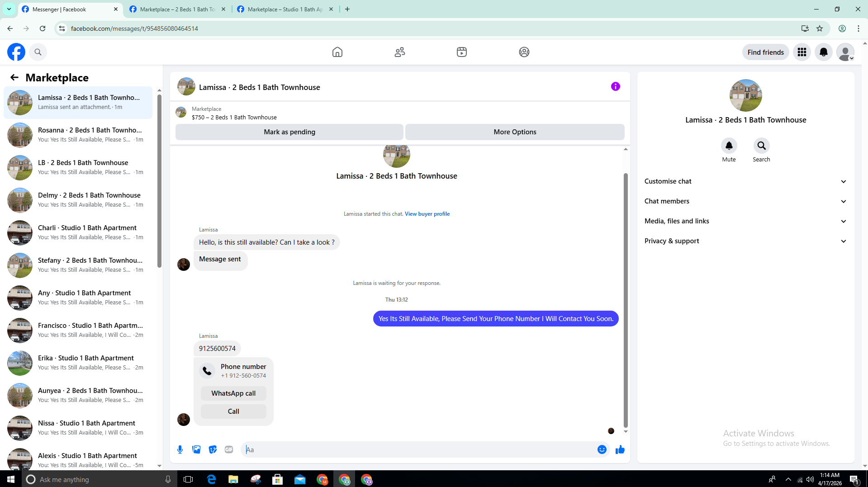868x487 pixels.
Task: Open the Chrome tab search dropdown
Action: pyautogui.click(x=9, y=9)
